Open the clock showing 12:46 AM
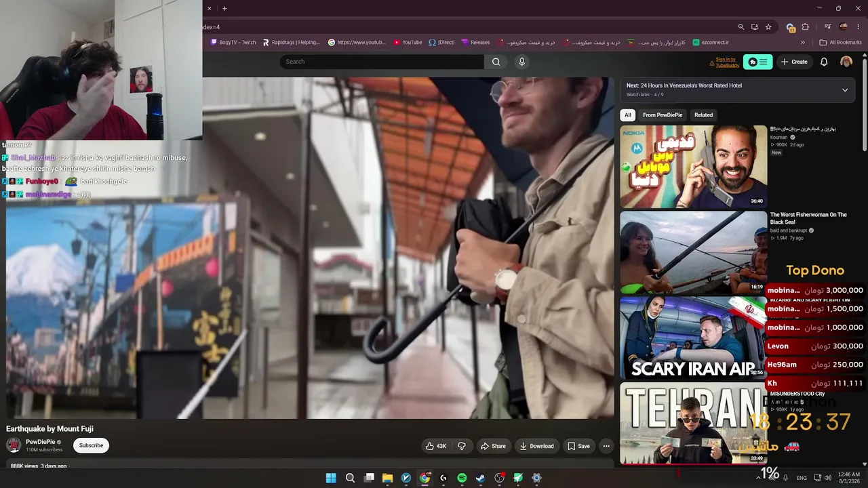Image resolution: width=868 pixels, height=488 pixels. point(849,478)
